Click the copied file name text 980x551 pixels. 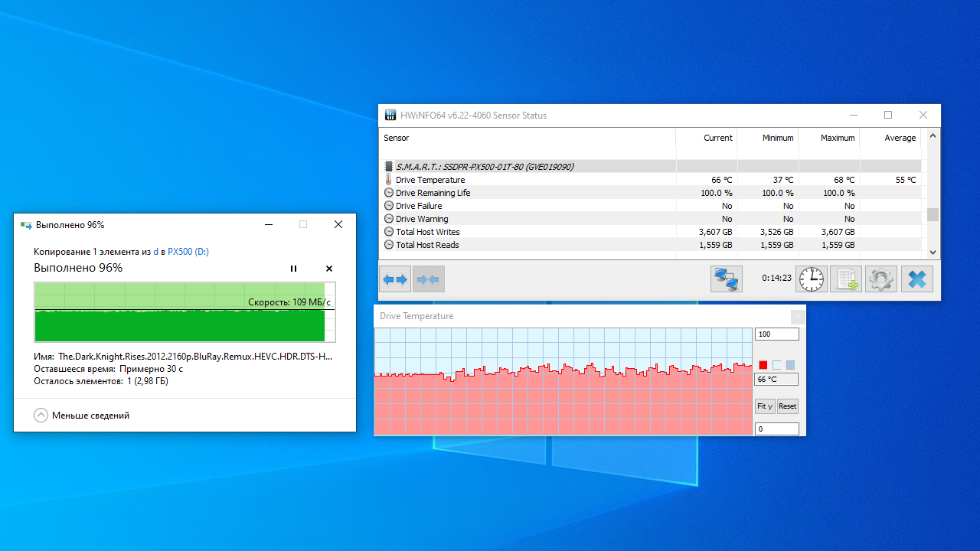pos(195,357)
